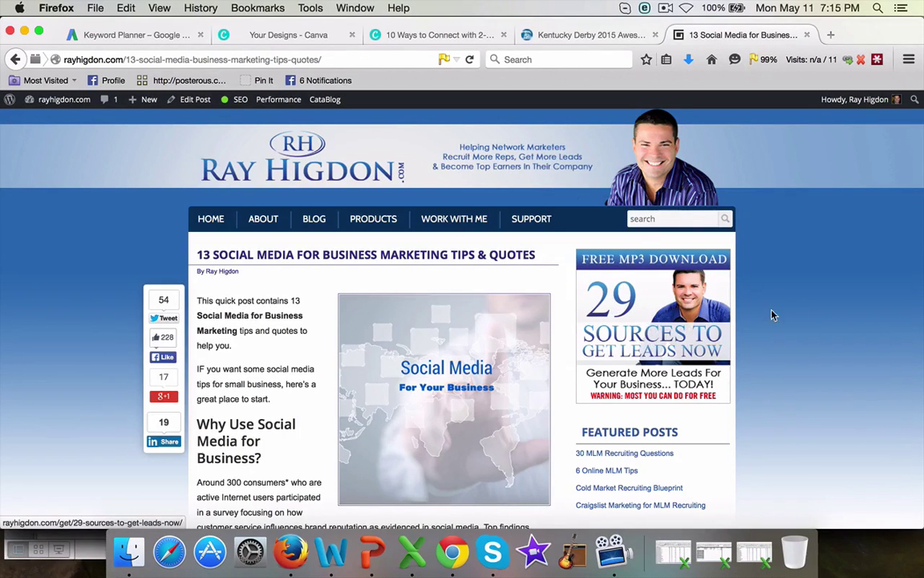924x578 pixels.
Task: Click New in the WordPress admin bar
Action: 143,99
